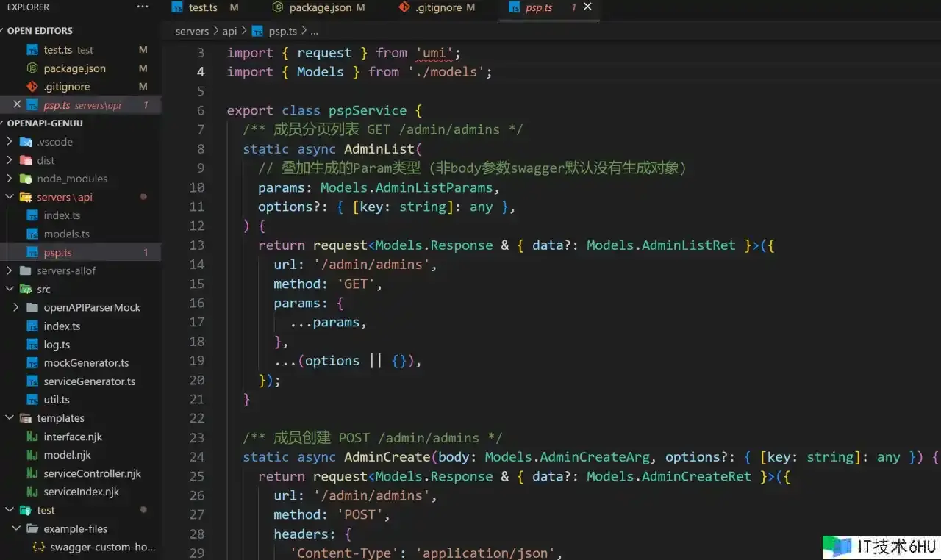Close the psp.ts editor tab

tap(587, 7)
